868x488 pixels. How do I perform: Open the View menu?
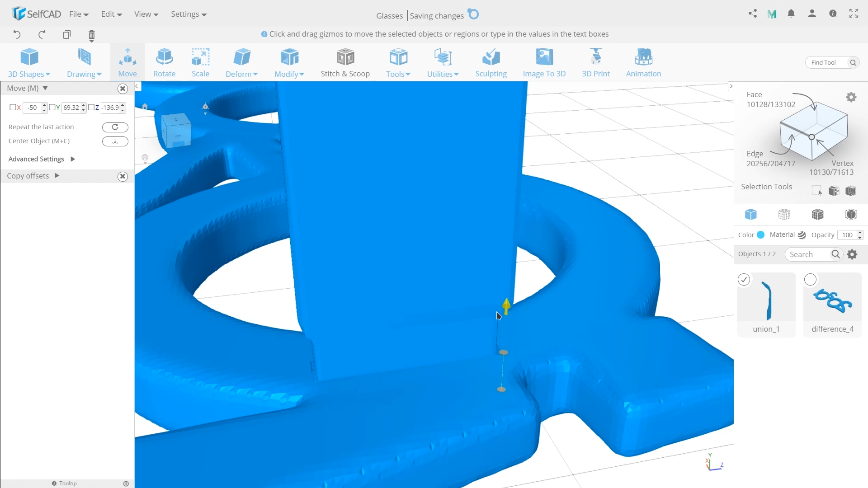[146, 14]
